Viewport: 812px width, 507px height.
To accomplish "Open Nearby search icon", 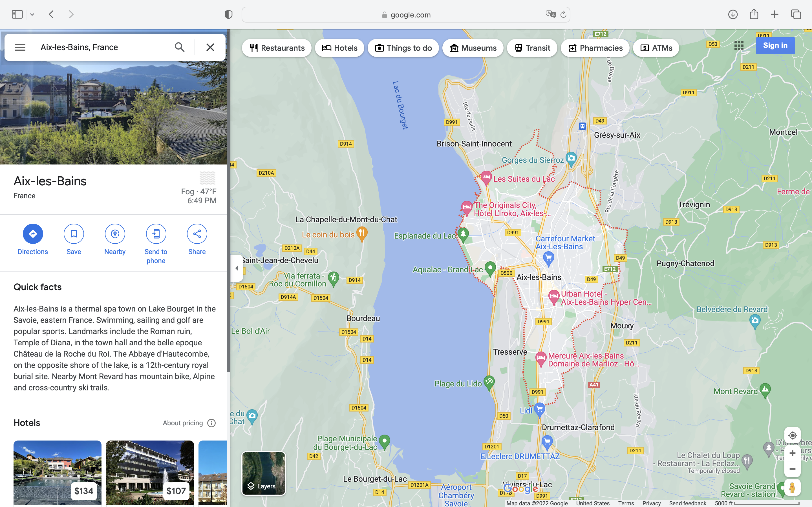I will 115,234.
